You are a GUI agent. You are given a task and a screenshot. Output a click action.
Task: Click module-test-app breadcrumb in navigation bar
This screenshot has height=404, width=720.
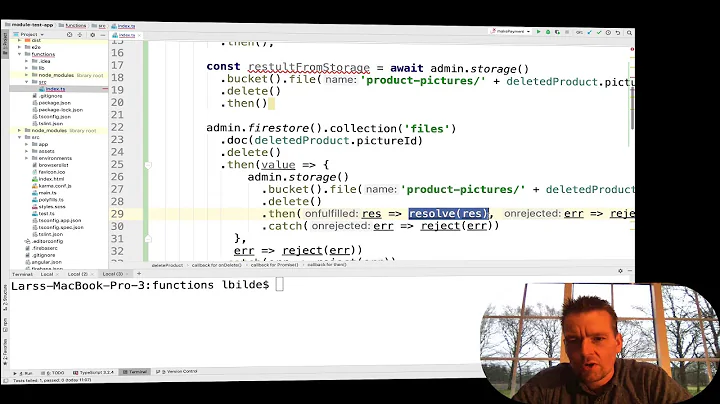tap(29, 25)
